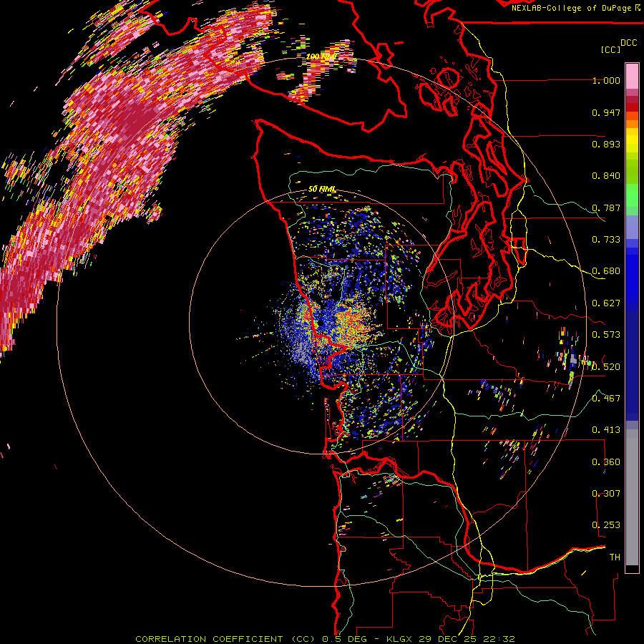Click the 0.680 value on the scale

(606, 271)
